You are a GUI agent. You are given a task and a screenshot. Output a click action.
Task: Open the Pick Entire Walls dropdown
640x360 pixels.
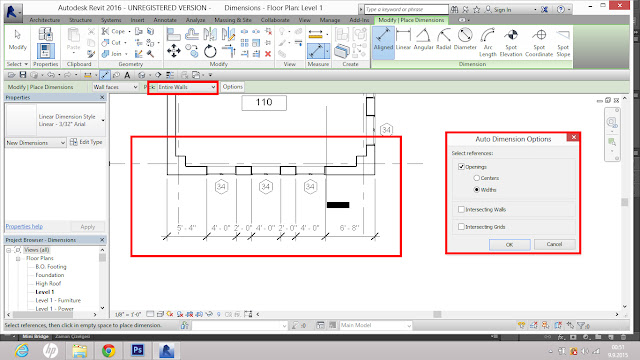(x=187, y=87)
